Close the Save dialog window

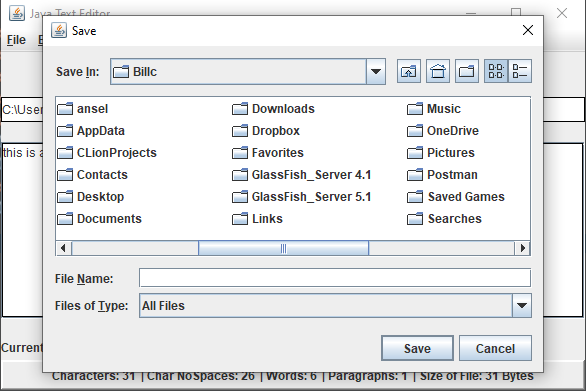click(528, 30)
